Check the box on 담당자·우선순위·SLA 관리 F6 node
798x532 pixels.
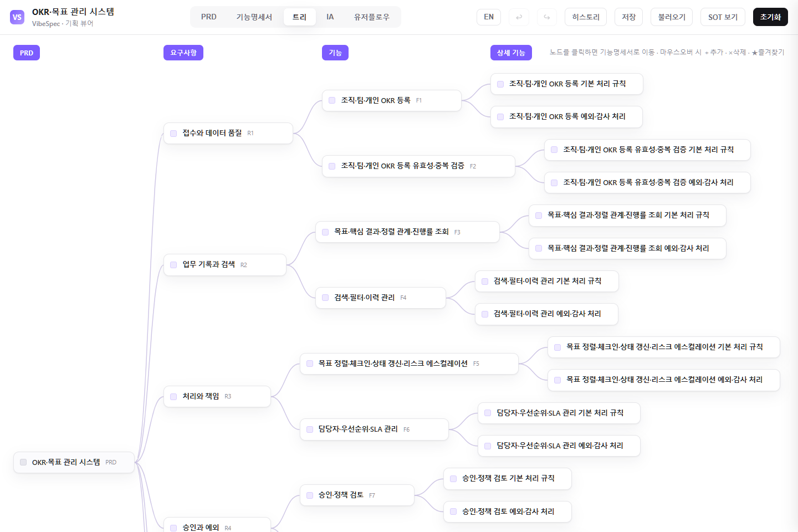(310, 429)
